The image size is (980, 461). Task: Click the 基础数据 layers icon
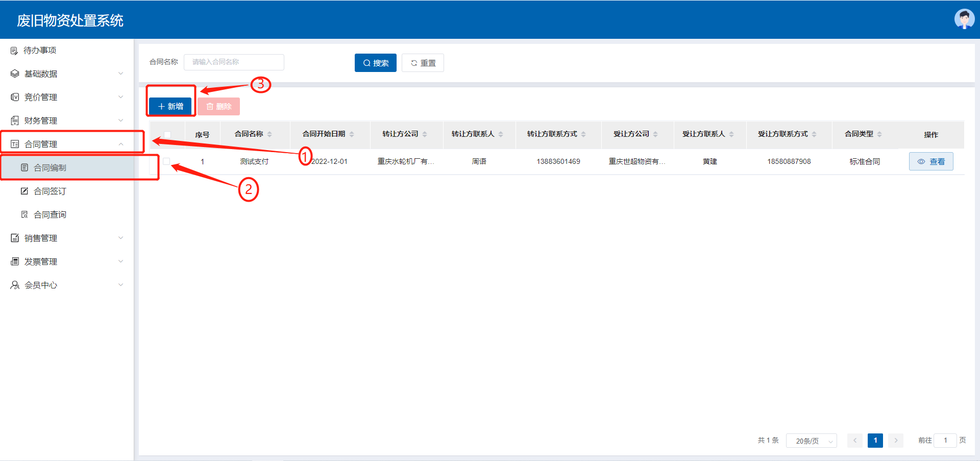[x=15, y=74]
